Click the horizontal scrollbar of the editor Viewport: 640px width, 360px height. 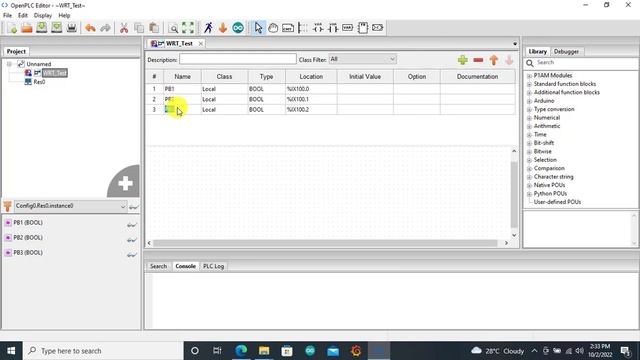click(325, 243)
